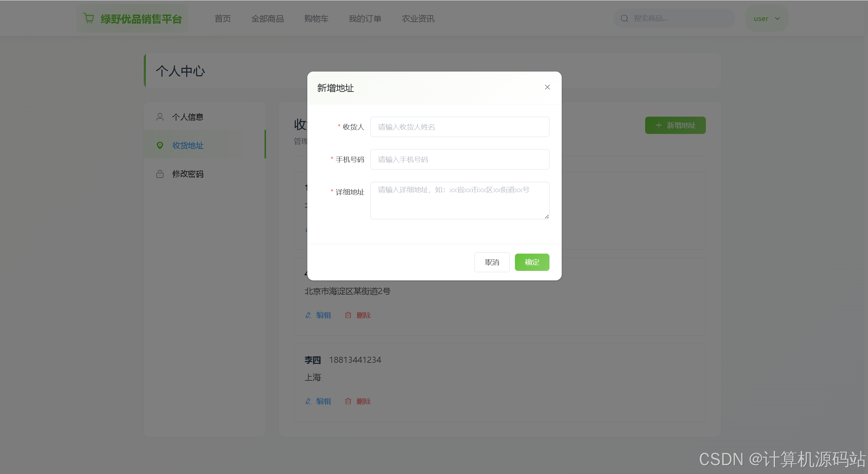Click the person icon beside 个人信息
Image resolution: width=868 pixels, height=474 pixels.
pos(160,117)
